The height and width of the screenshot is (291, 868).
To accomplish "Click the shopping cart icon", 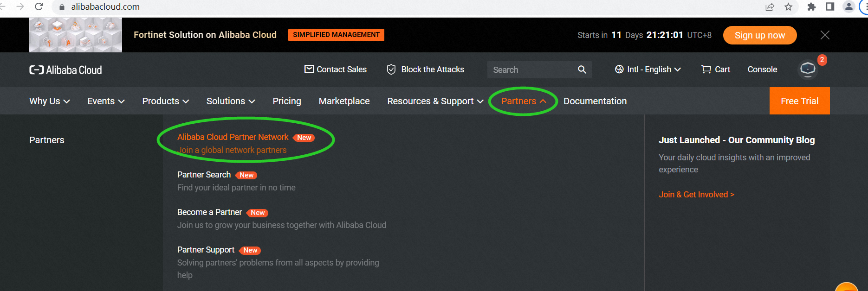I will tap(706, 70).
